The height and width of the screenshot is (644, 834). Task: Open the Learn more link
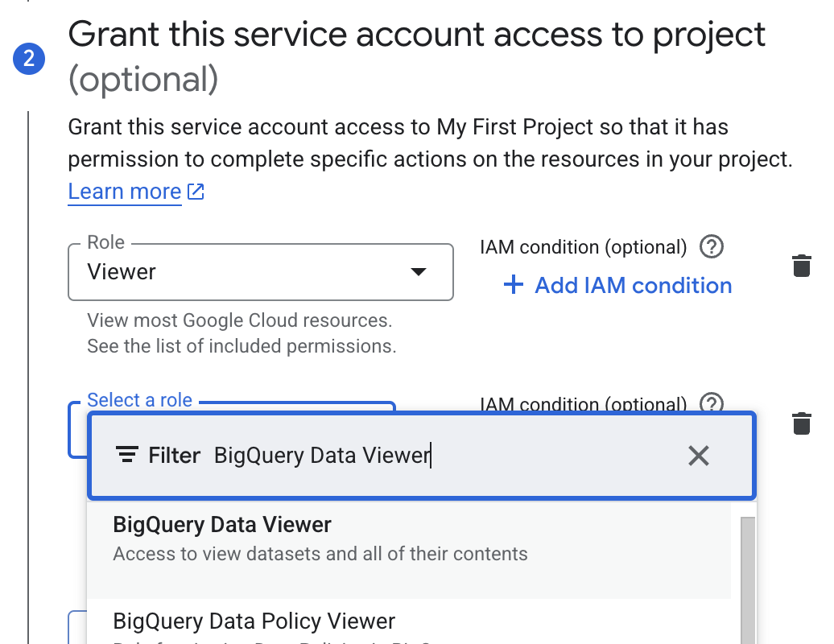[x=125, y=192]
